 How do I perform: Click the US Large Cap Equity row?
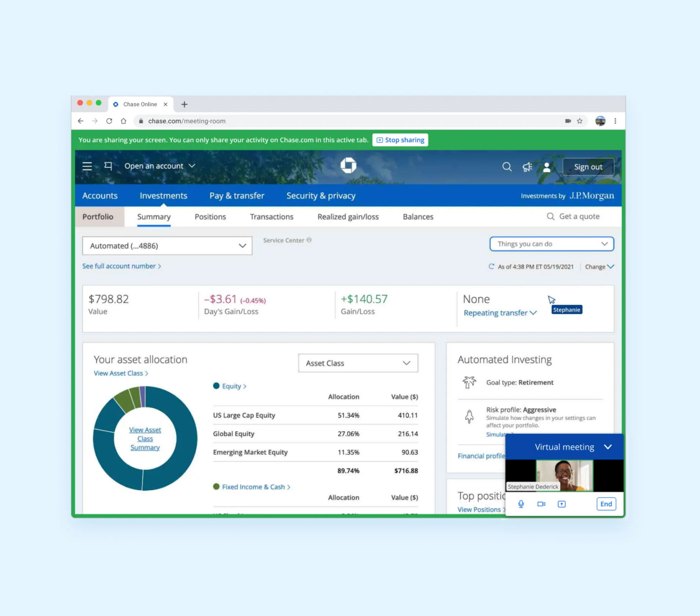coord(315,415)
